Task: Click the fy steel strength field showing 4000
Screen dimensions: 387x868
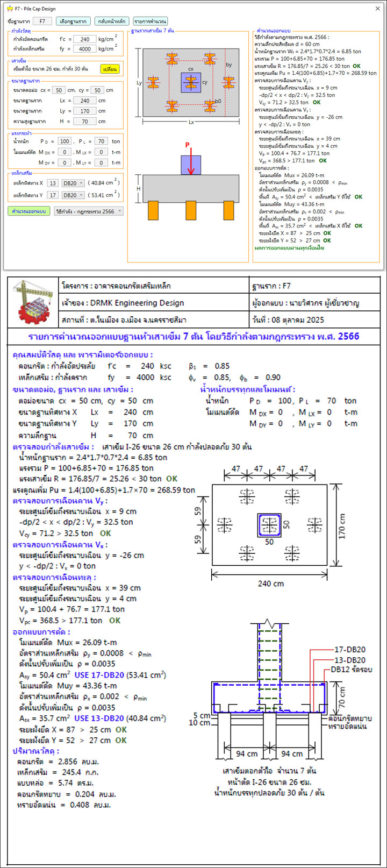Action: point(84,49)
